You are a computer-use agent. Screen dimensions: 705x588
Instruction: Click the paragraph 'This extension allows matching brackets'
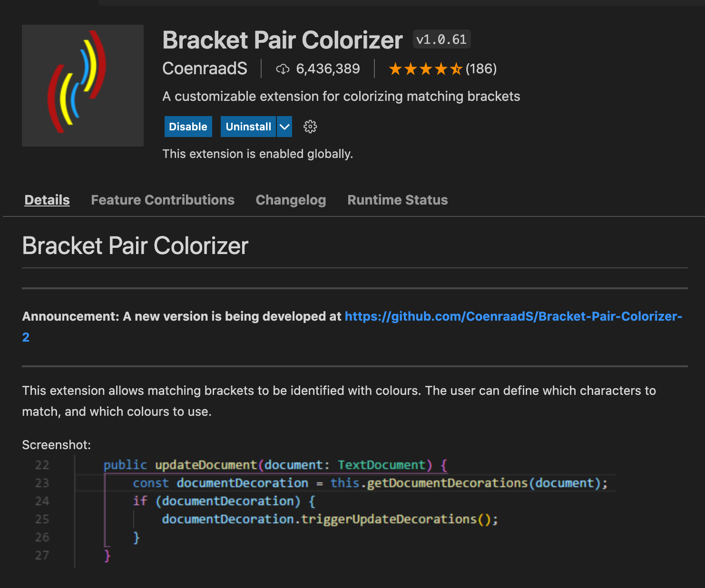coord(339,401)
